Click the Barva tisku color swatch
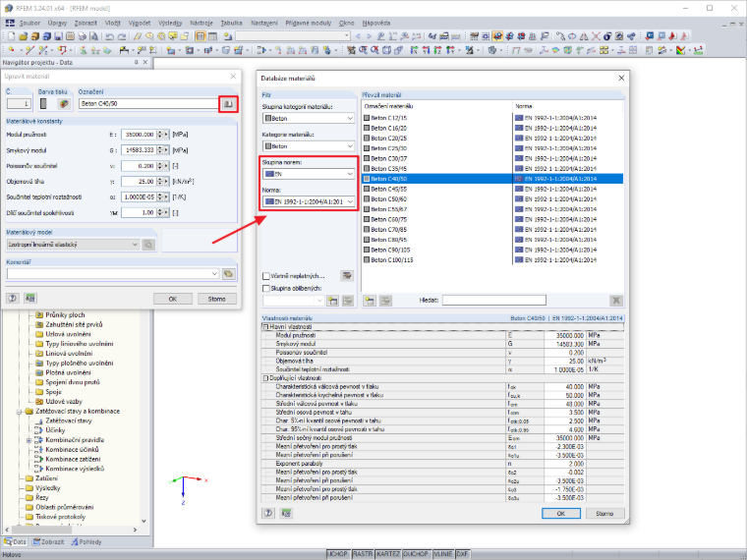Image resolution: width=747 pixels, height=560 pixels. point(43,103)
